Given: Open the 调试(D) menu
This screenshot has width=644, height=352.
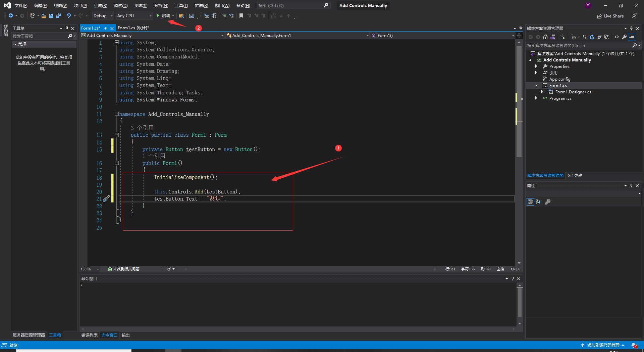Looking at the screenshot, I should (121, 5).
